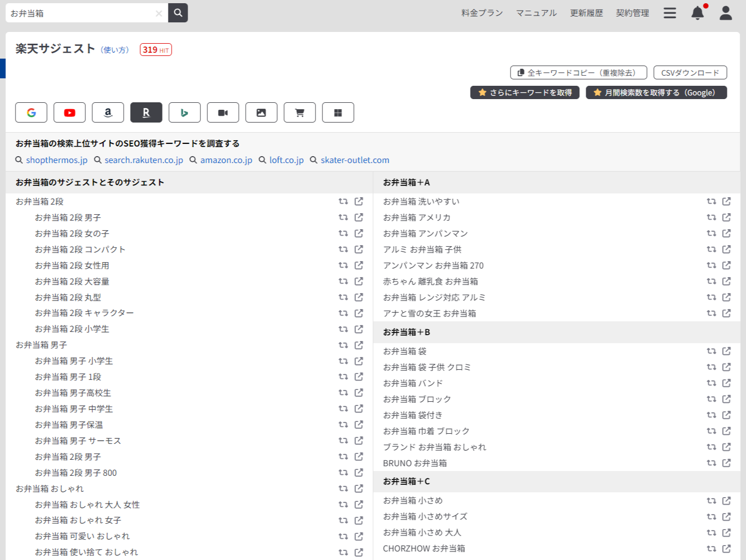Open external link for お弁当箱 2段

click(x=359, y=201)
